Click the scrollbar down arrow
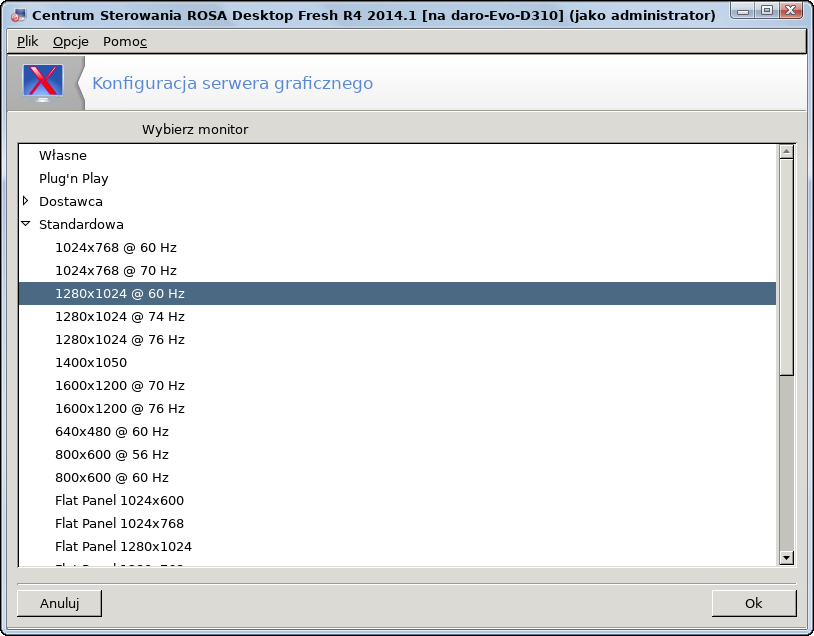Screen dimensions: 814x636 tap(786, 558)
